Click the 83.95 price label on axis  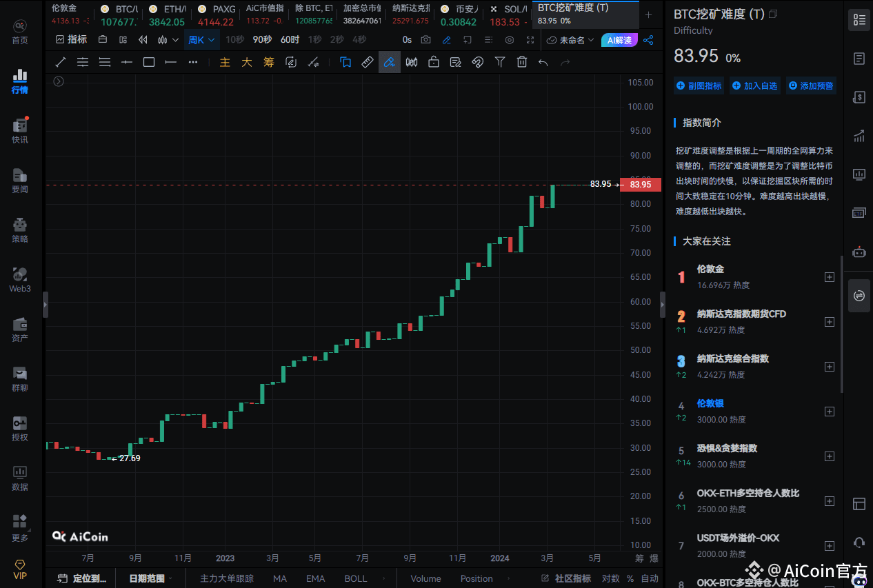641,185
